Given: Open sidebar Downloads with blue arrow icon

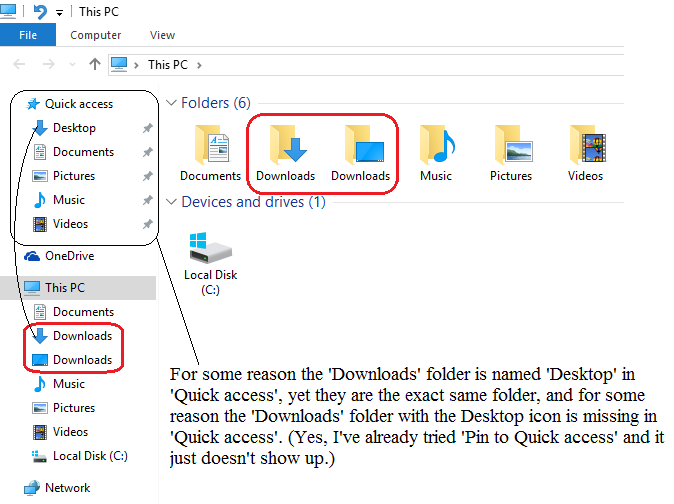Looking at the screenshot, I should coord(82,336).
